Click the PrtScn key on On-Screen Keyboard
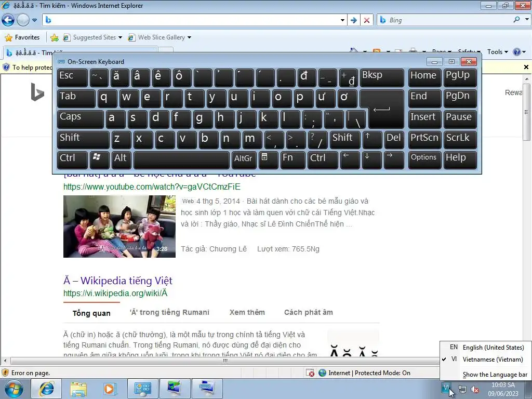The width and height of the screenshot is (532, 399). click(x=425, y=140)
